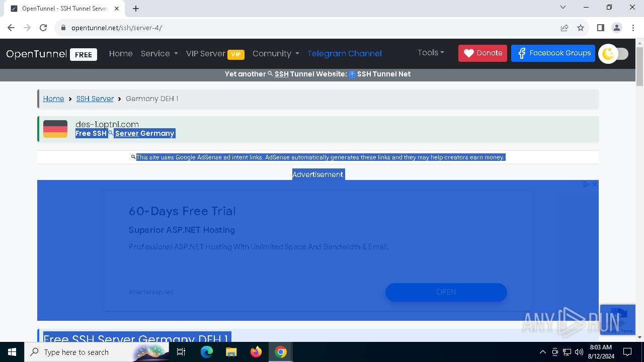Open Chrome's three-dot menu
644x362 pixels.
pos(632,28)
